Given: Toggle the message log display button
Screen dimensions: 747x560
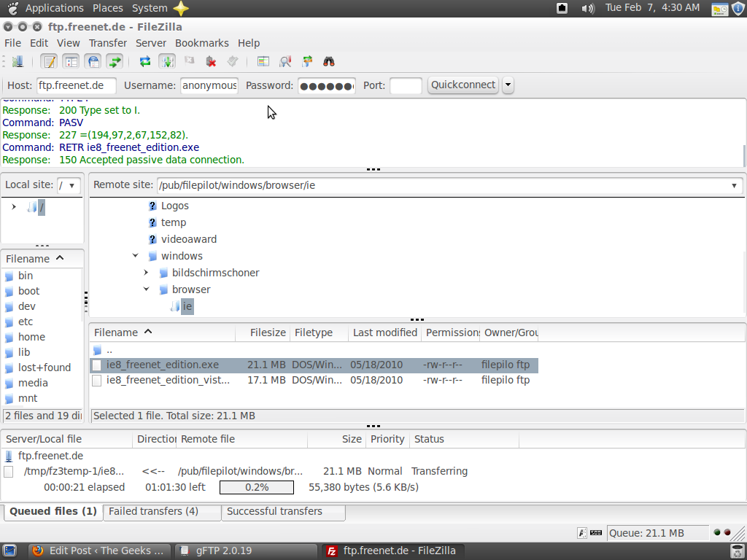Looking at the screenshot, I should (49, 61).
